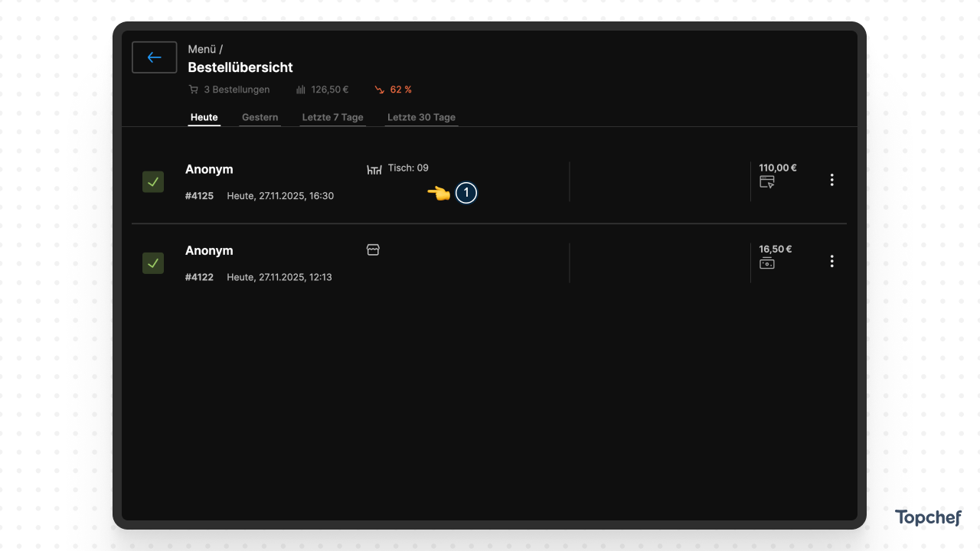980x551 pixels.
Task: Open the three-dot menu for order #4122
Action: (x=831, y=262)
